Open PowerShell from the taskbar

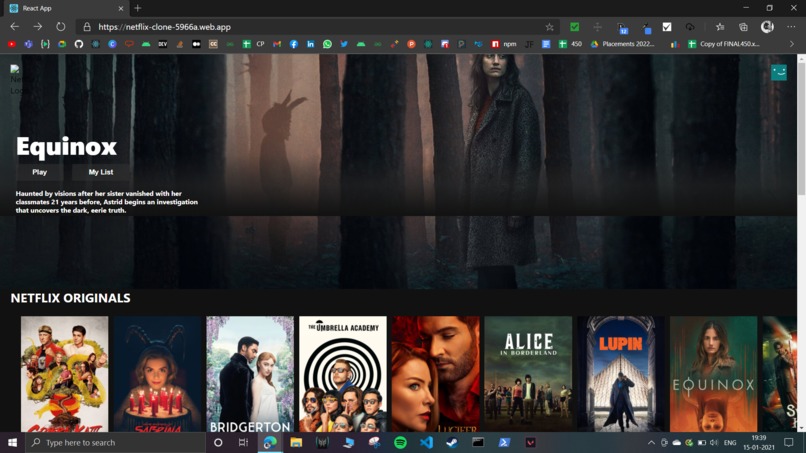click(x=504, y=442)
